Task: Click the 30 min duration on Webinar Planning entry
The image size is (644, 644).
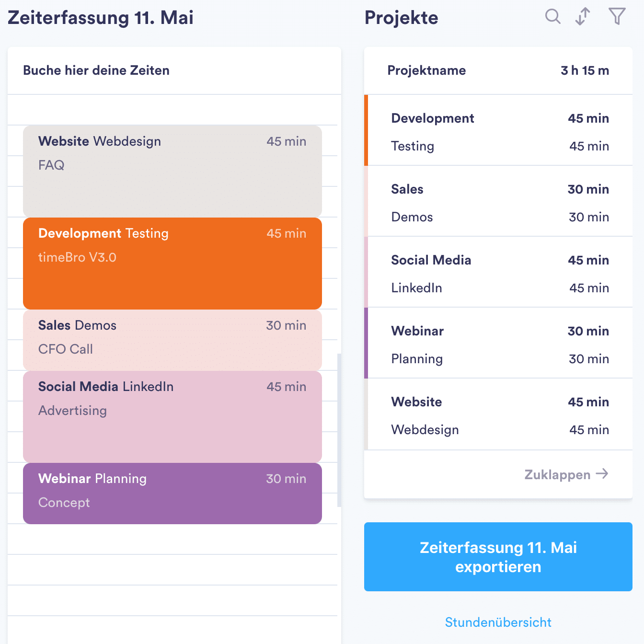Action: pyautogui.click(x=286, y=479)
